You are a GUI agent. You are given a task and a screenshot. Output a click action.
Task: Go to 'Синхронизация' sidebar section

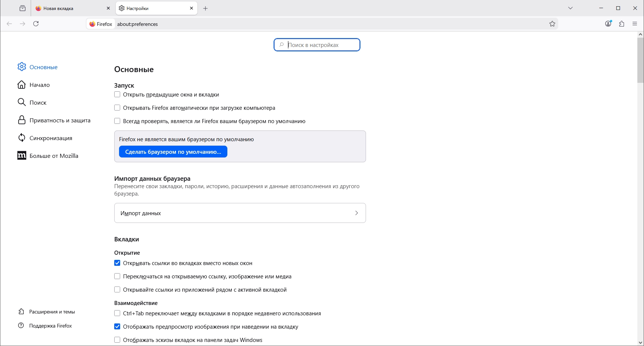click(51, 138)
